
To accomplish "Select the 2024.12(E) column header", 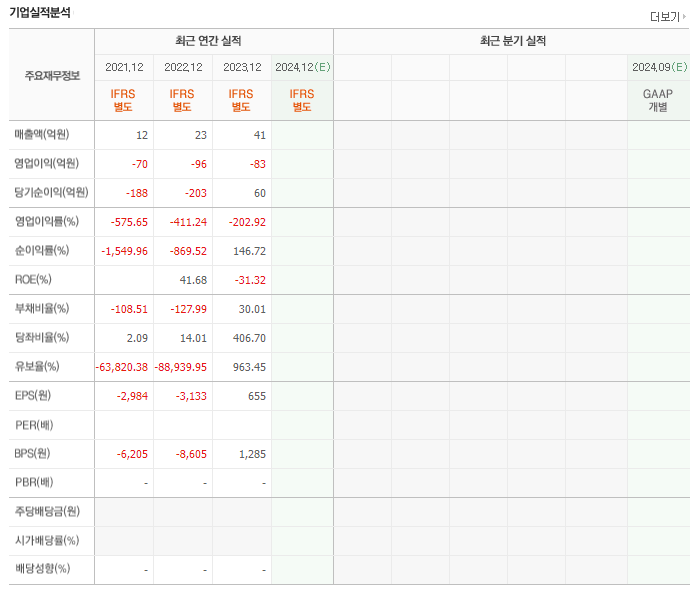I will (x=303, y=67).
